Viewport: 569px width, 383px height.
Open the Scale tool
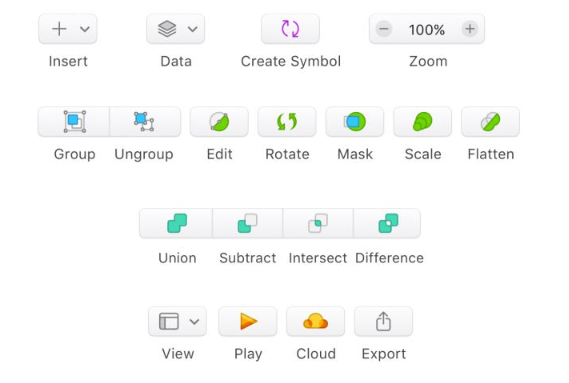point(423,122)
